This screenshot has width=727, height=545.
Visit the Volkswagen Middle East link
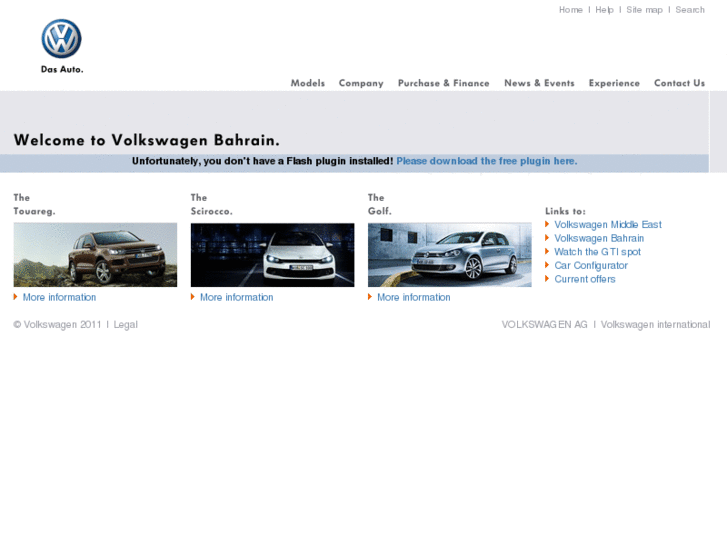coord(608,224)
